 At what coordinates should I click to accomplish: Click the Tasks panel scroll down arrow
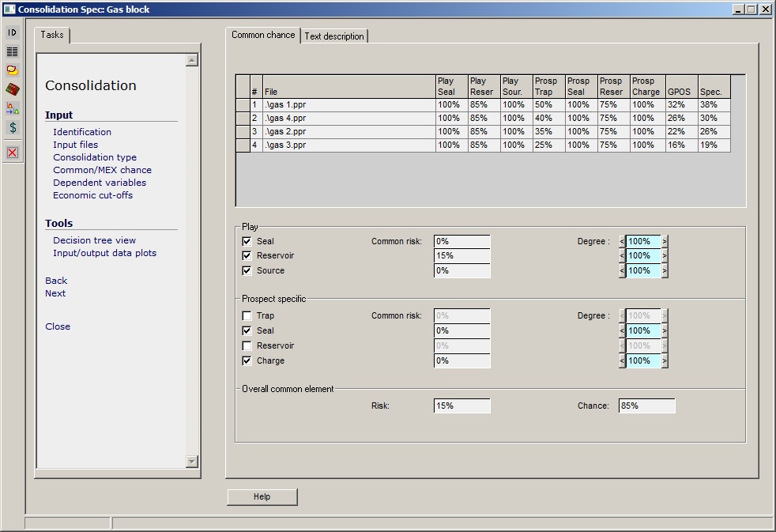[x=192, y=462]
